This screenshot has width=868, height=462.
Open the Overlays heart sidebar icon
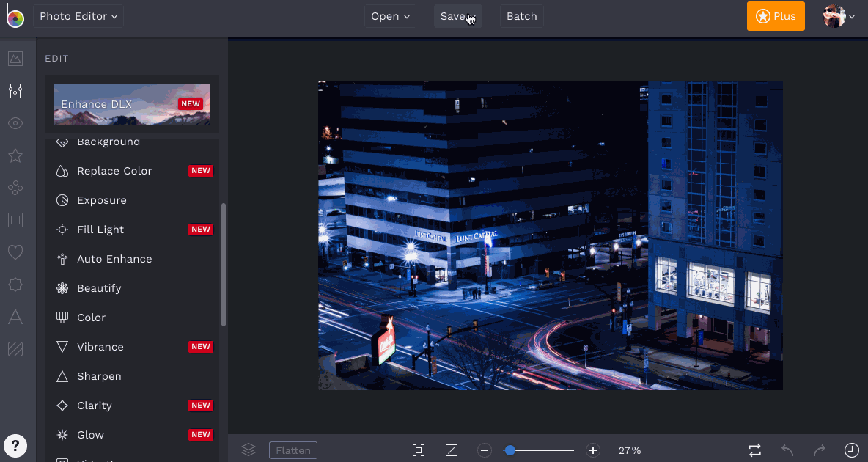(x=15, y=252)
